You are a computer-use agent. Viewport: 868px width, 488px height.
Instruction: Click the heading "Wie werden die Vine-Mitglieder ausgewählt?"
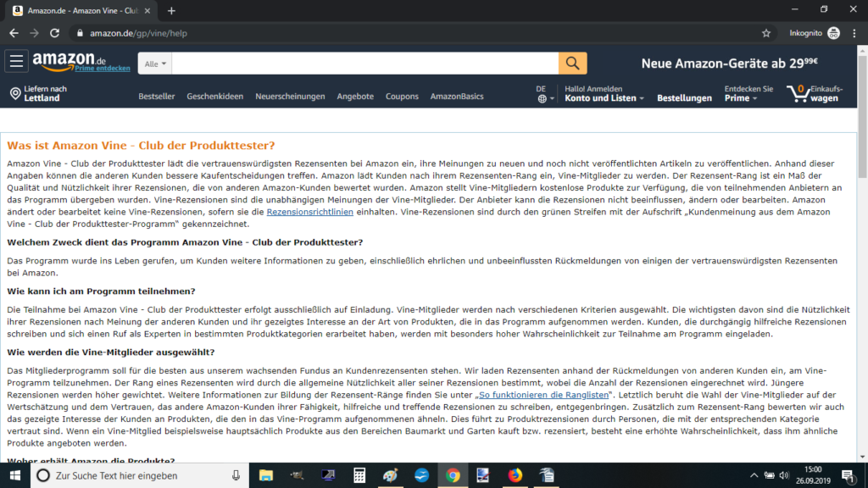click(111, 352)
